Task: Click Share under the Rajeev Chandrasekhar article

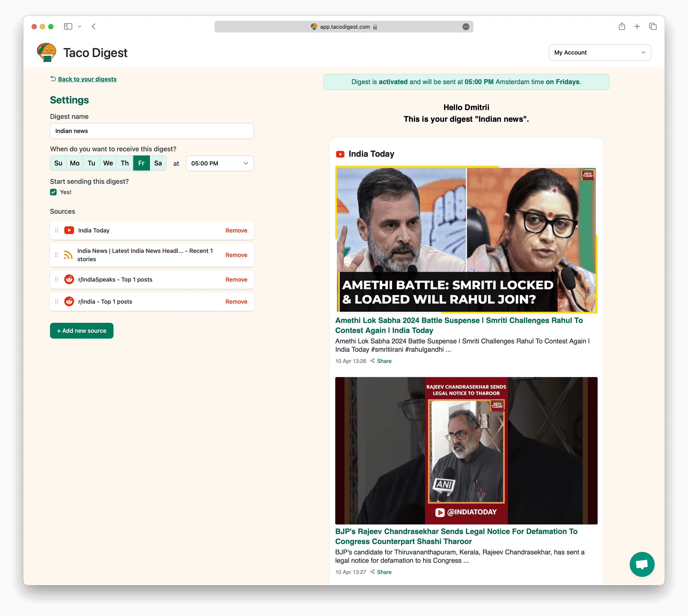Action: 384,572
